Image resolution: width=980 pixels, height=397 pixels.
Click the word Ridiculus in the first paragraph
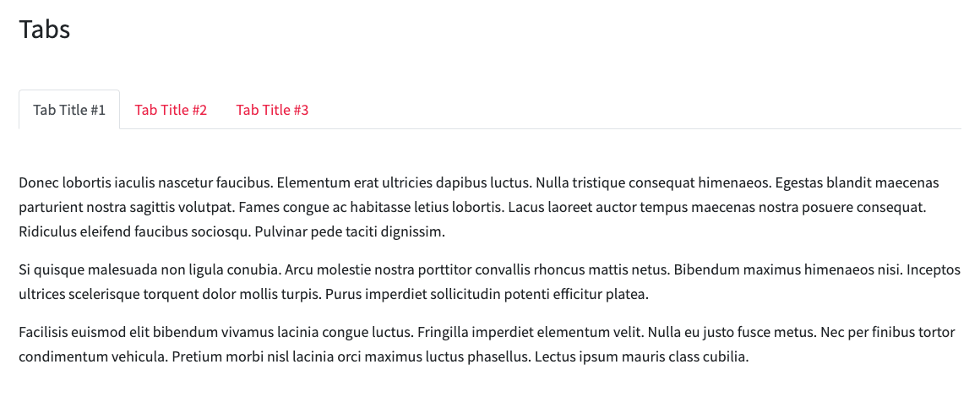[x=47, y=232]
